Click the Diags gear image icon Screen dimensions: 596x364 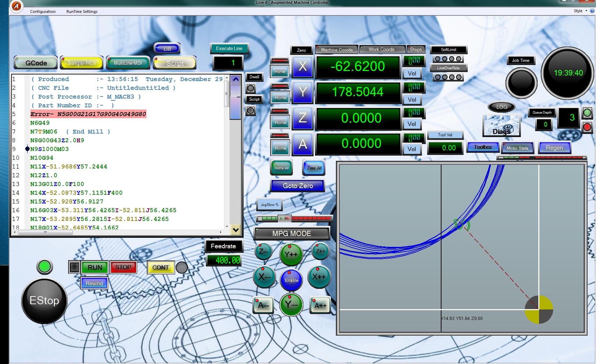tap(501, 126)
